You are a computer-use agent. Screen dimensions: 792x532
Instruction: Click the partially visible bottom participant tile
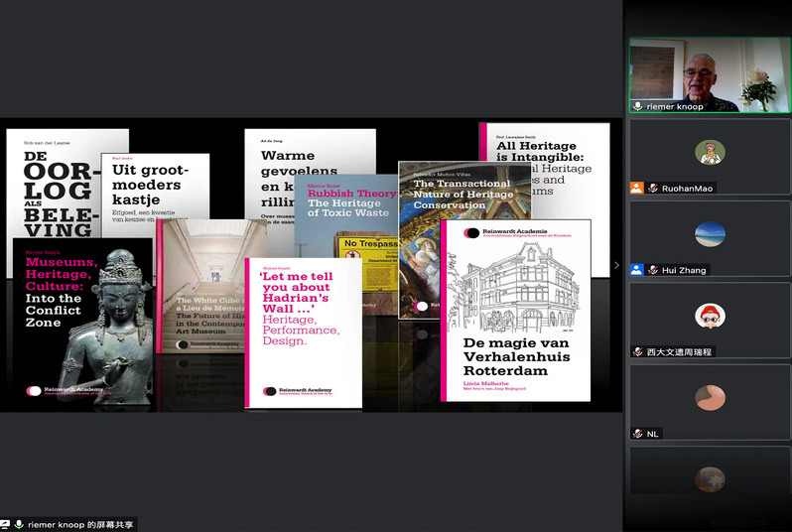[x=709, y=474]
